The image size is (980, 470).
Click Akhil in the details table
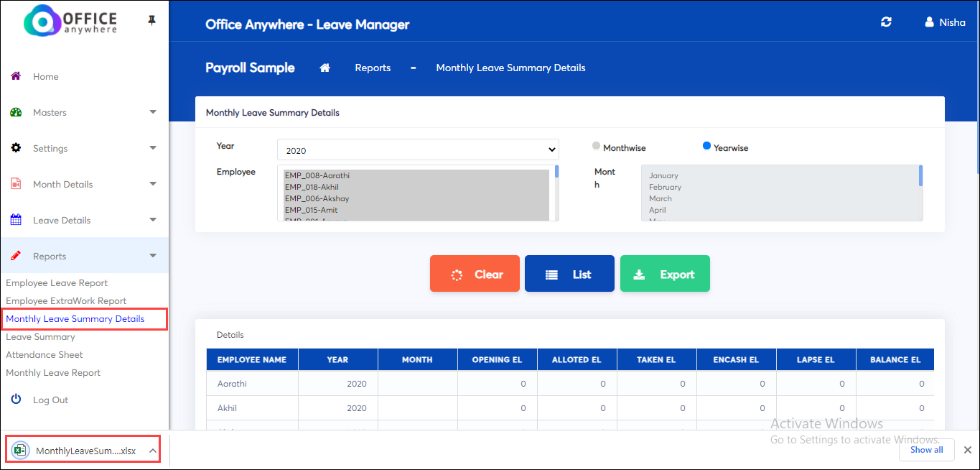tap(227, 408)
